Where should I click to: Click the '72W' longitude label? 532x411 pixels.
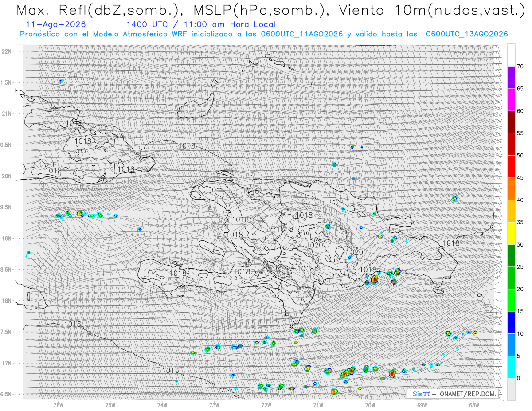click(266, 405)
